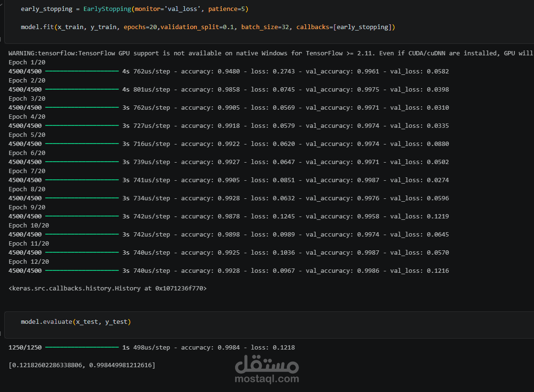The height and width of the screenshot is (392, 534).
Task: Click the epoch 12 green progress bar
Action: pos(82,270)
